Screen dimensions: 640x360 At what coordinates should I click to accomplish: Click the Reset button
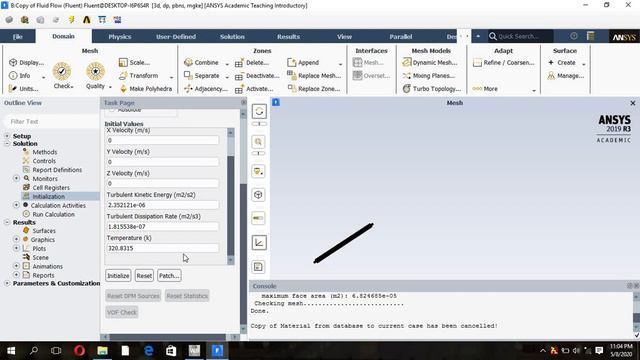(144, 276)
